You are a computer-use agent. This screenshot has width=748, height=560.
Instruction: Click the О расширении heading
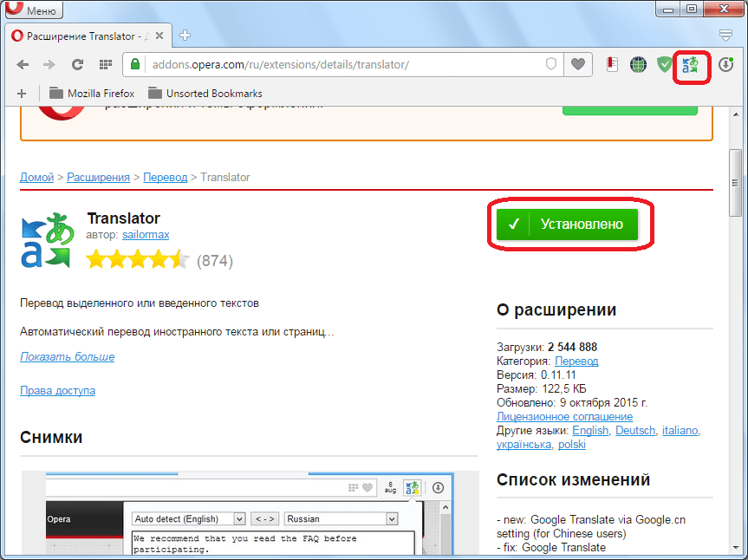point(556,309)
